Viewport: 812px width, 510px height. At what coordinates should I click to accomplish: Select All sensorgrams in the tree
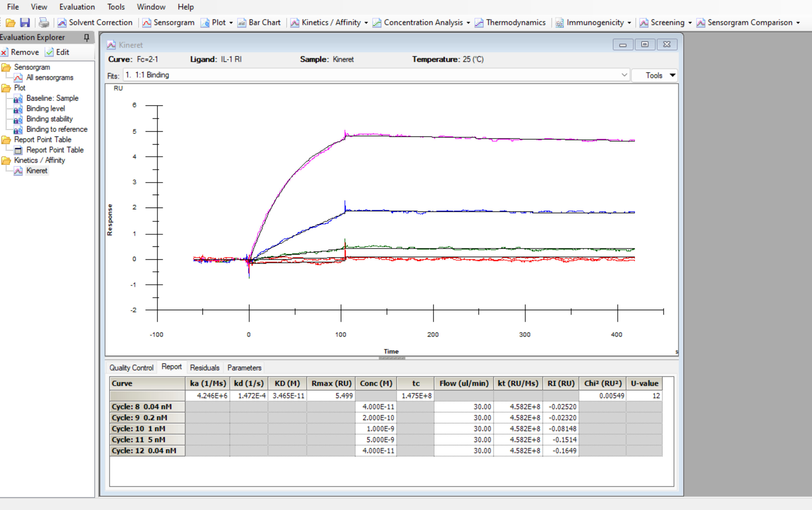[50, 78]
